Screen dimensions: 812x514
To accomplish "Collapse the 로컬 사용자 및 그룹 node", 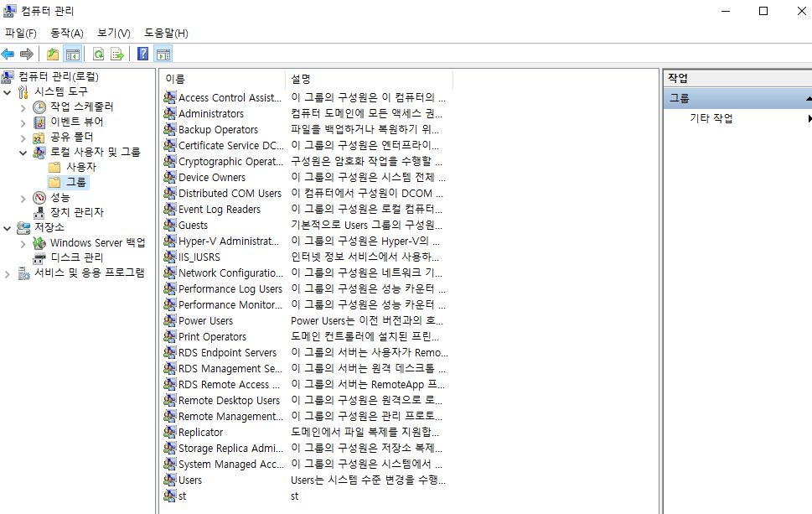I will tap(23, 153).
